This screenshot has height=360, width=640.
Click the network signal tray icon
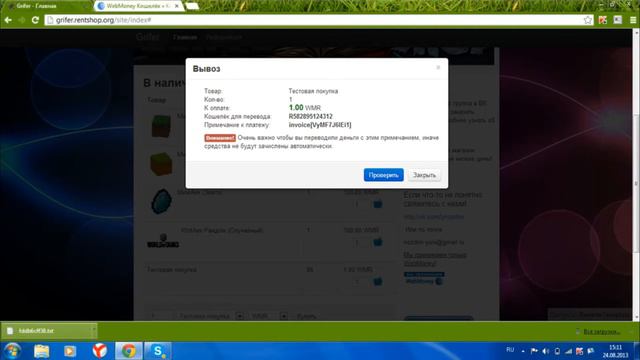pos(569,351)
